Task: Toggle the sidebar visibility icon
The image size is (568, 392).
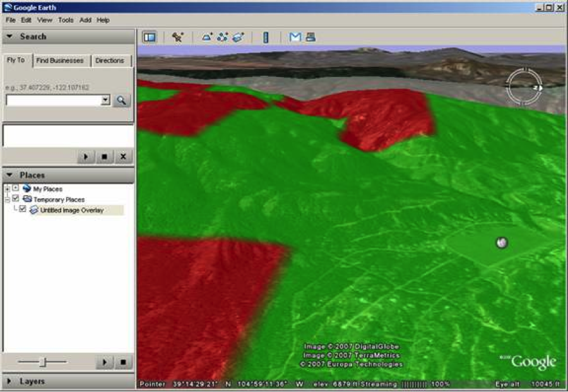Action: pyautogui.click(x=149, y=37)
